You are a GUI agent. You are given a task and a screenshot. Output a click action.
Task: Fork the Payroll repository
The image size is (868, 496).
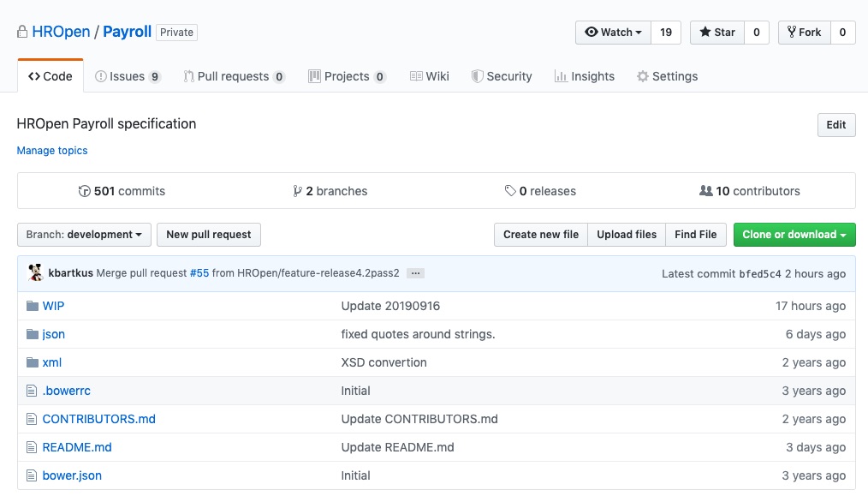805,33
